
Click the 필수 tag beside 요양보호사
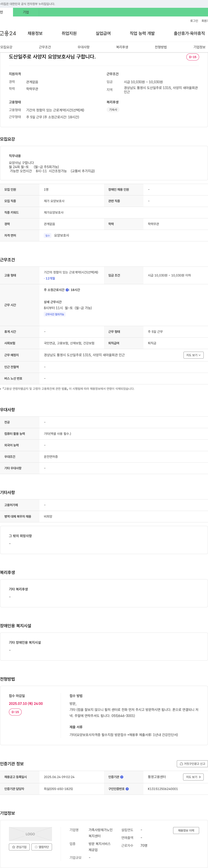[47, 236]
